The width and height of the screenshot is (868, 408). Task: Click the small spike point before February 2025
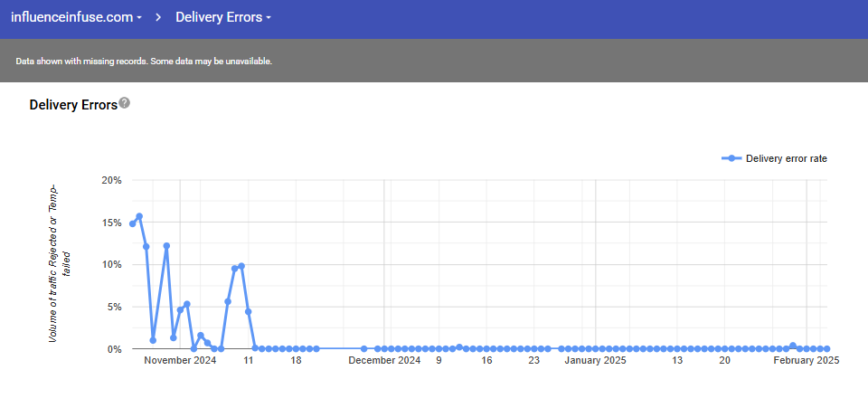tap(793, 346)
